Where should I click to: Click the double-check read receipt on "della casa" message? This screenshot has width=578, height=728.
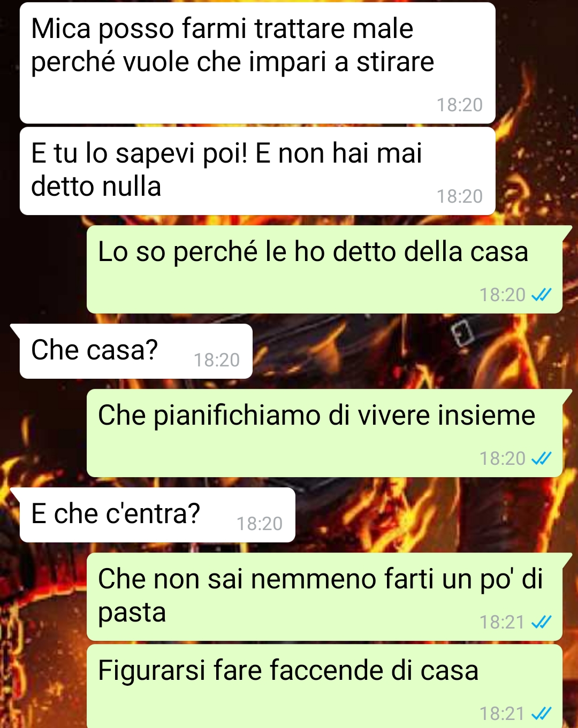coord(541,295)
